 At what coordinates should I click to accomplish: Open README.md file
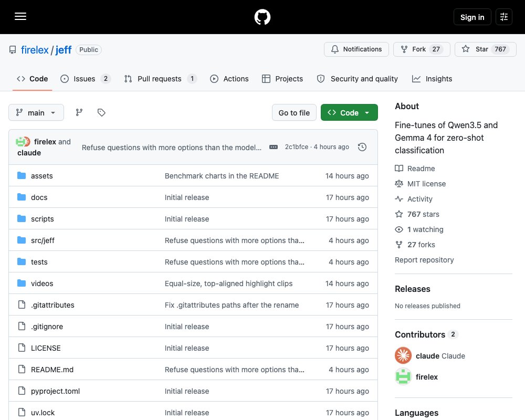point(52,370)
